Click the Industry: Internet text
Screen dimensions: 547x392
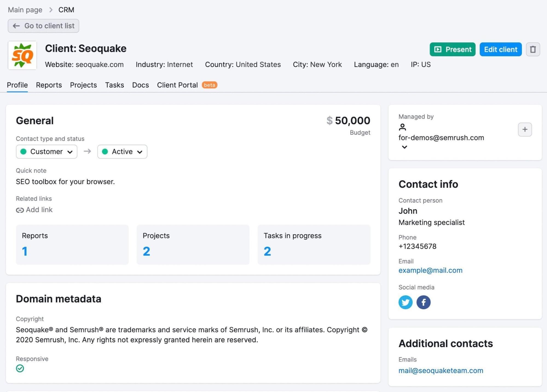(x=164, y=65)
